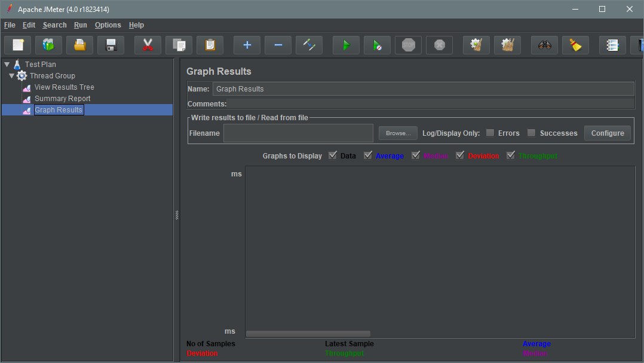Select the Thread Group tree label
This screenshot has height=363, width=644.
(52, 75)
